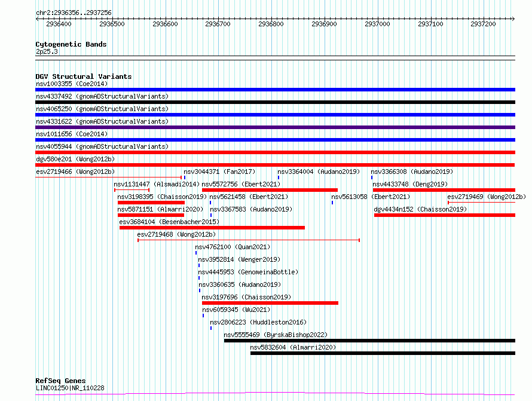The height and width of the screenshot is (401, 532).
Task: Click the ruler left scroll arrow
Action: click(37, 19)
